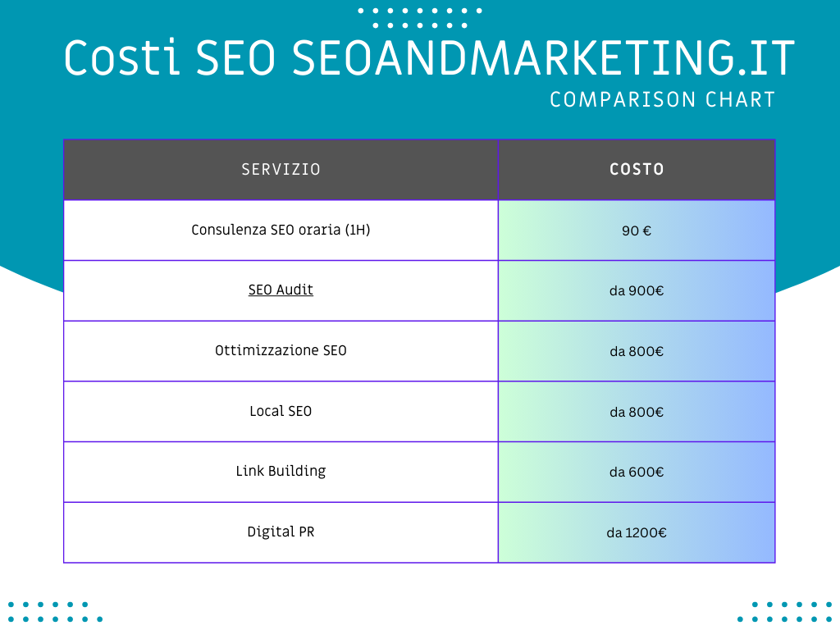Screen dimensions: 840x630
Task: Click the Link Building service cell
Action: (281, 472)
